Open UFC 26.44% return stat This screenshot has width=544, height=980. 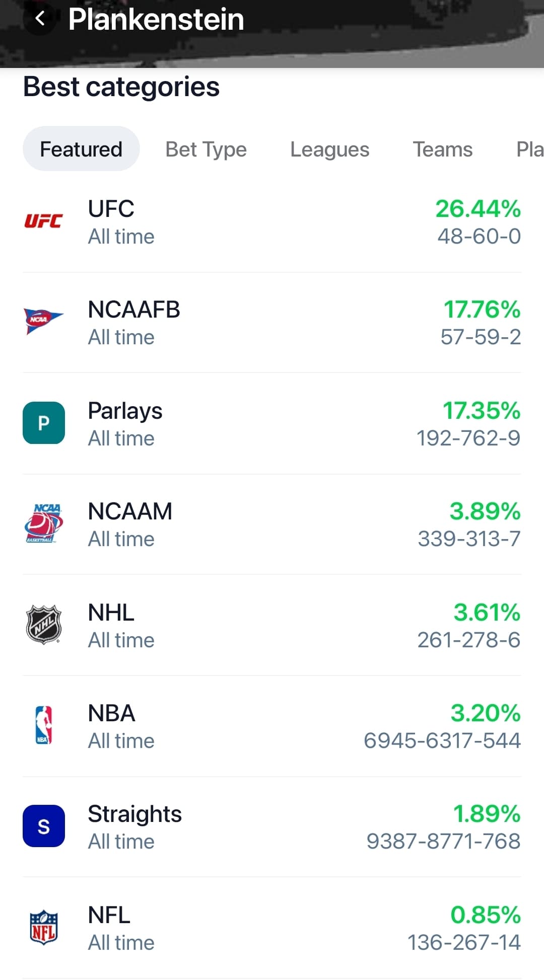click(x=478, y=209)
